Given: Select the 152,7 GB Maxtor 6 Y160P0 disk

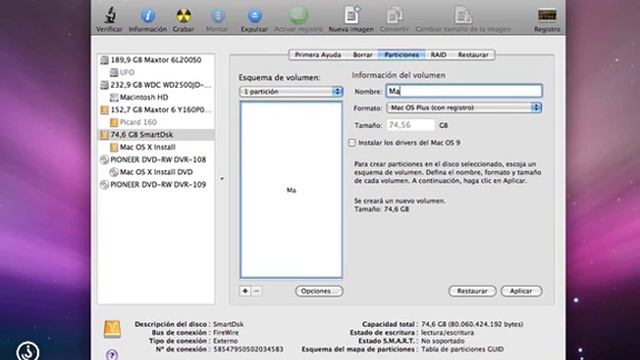Looking at the screenshot, I should (x=156, y=110).
